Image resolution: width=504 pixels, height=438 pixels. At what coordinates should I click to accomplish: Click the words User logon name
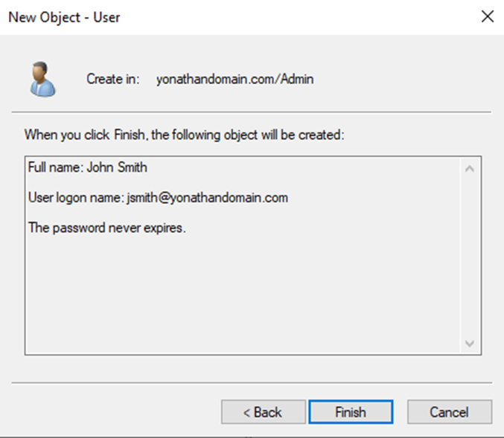coord(75,198)
